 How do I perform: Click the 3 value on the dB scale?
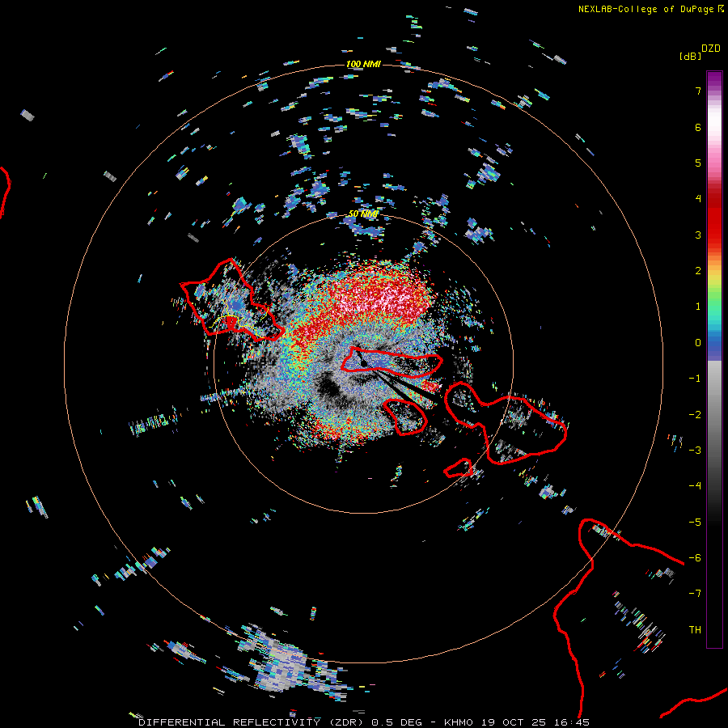tap(698, 235)
